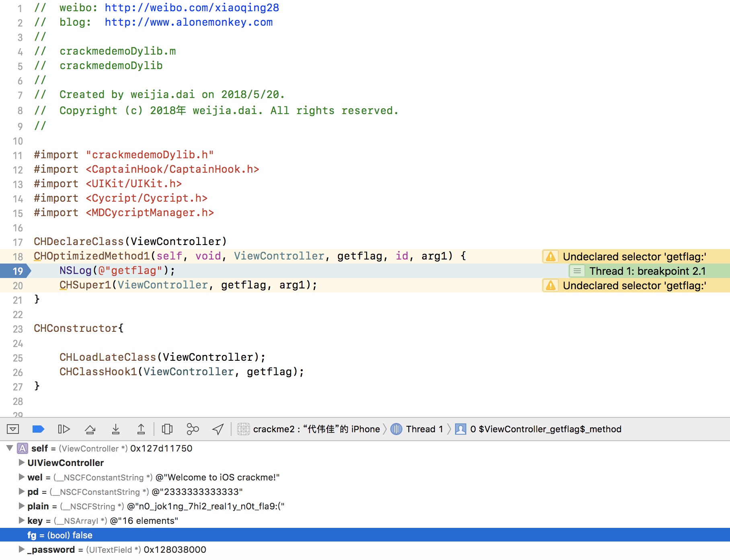Image resolution: width=730 pixels, height=560 pixels.
Task: Expand the key NSArray variable
Action: coord(21,521)
